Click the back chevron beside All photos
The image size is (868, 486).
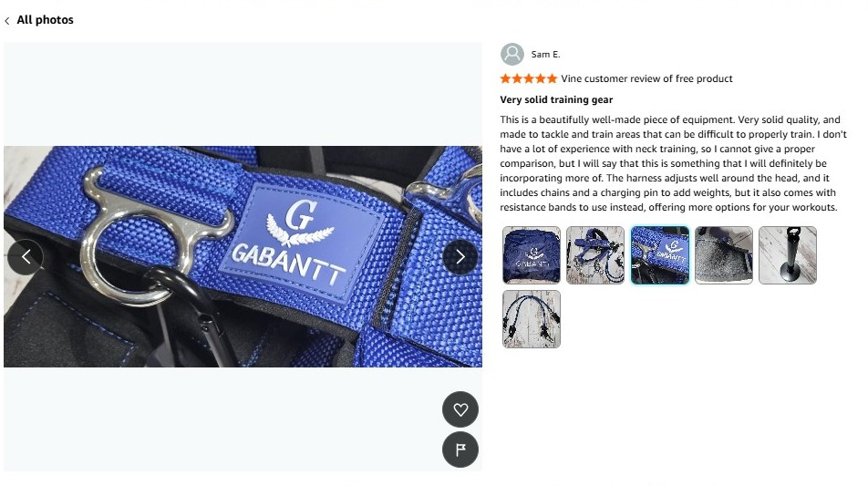pyautogui.click(x=7, y=21)
